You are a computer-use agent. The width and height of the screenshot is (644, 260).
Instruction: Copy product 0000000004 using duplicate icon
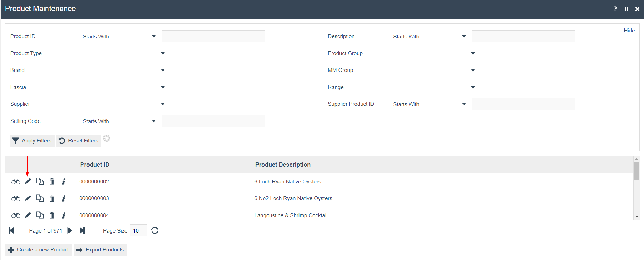tap(40, 215)
